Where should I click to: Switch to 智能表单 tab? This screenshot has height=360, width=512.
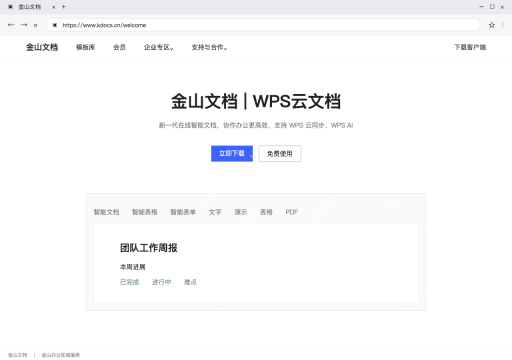pyautogui.click(x=183, y=212)
